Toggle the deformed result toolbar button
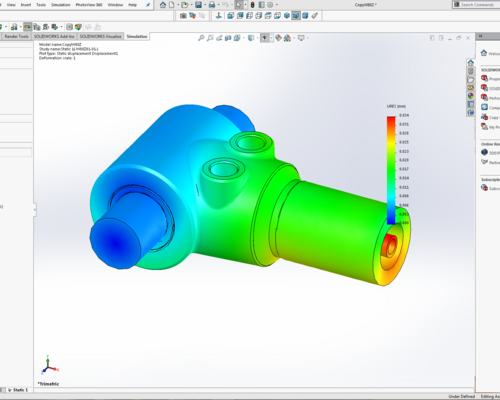This screenshot has height=400, width=500. 28,27
